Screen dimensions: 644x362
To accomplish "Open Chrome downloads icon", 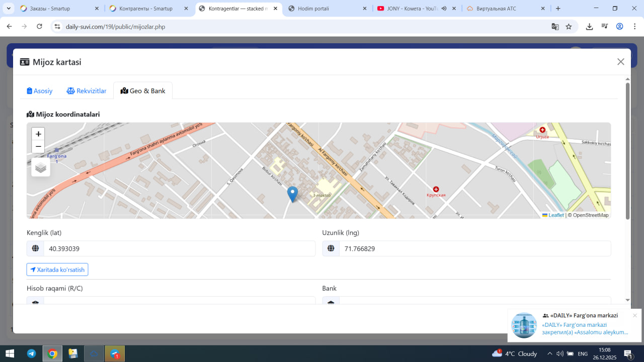I will pyautogui.click(x=589, y=27).
